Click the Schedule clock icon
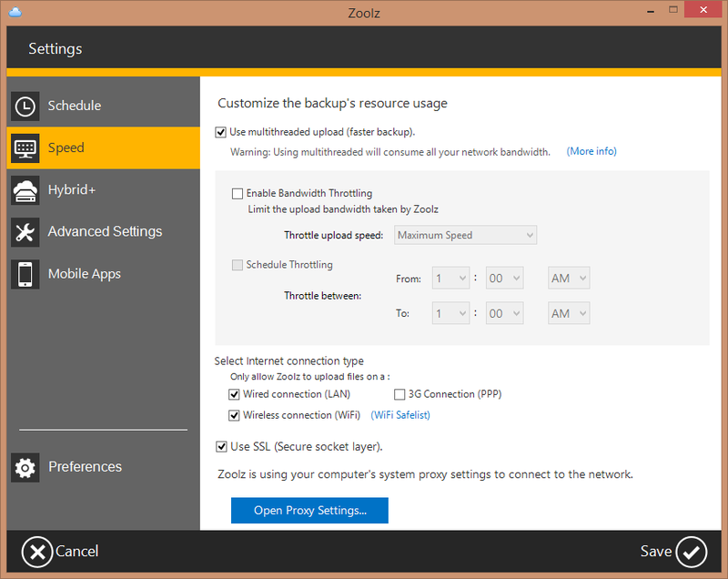The image size is (728, 579). pos(25,107)
